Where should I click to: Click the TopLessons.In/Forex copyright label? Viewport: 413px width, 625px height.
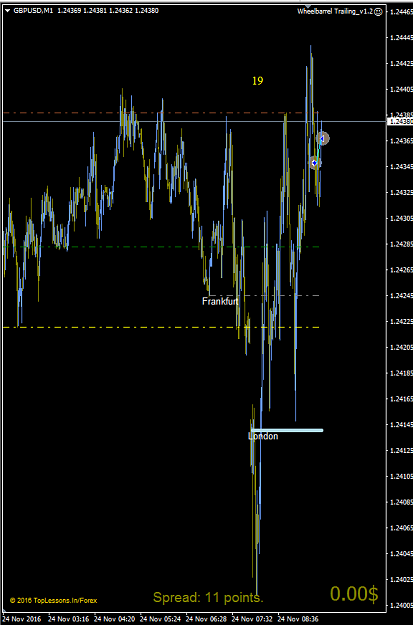pos(54,600)
